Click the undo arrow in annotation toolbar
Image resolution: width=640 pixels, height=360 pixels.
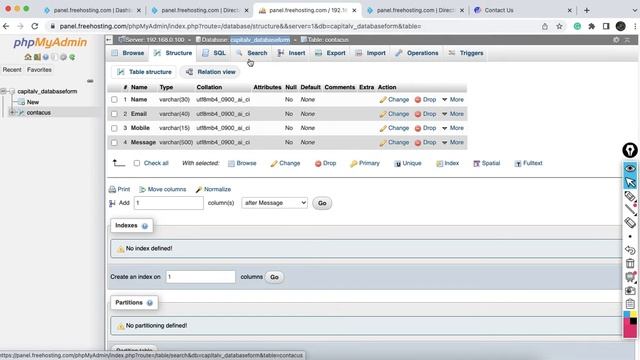(x=630, y=250)
